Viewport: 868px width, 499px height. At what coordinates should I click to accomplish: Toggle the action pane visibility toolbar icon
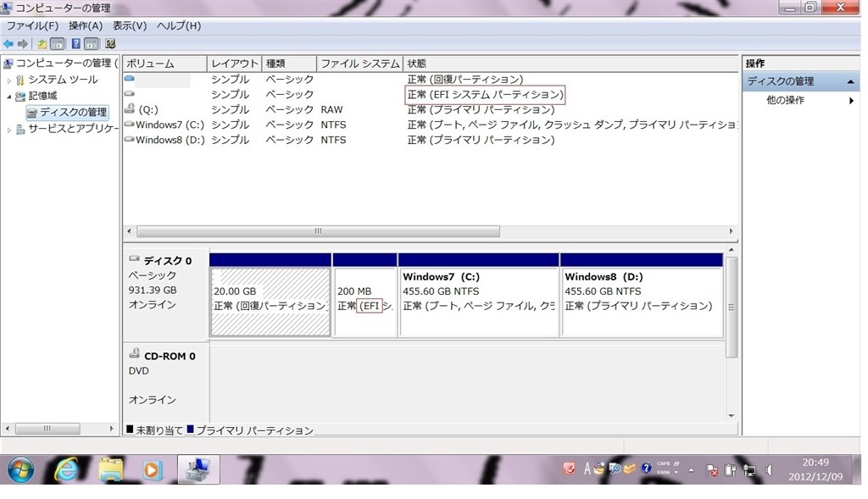[92, 43]
